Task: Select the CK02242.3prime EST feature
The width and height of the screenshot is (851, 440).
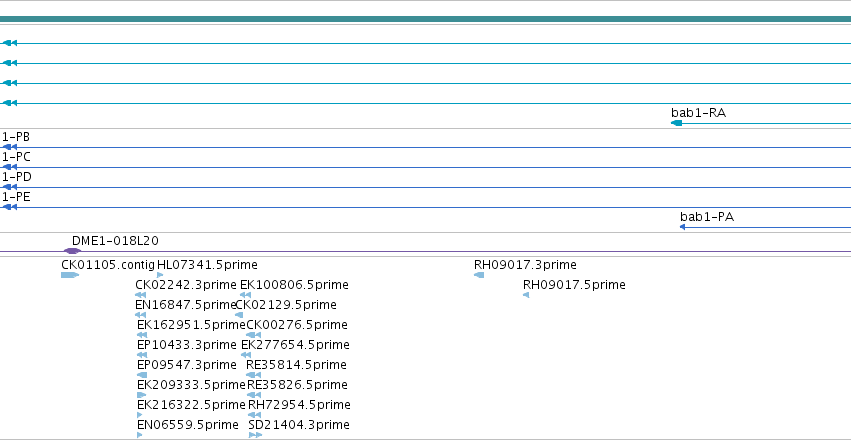Action: click(141, 295)
